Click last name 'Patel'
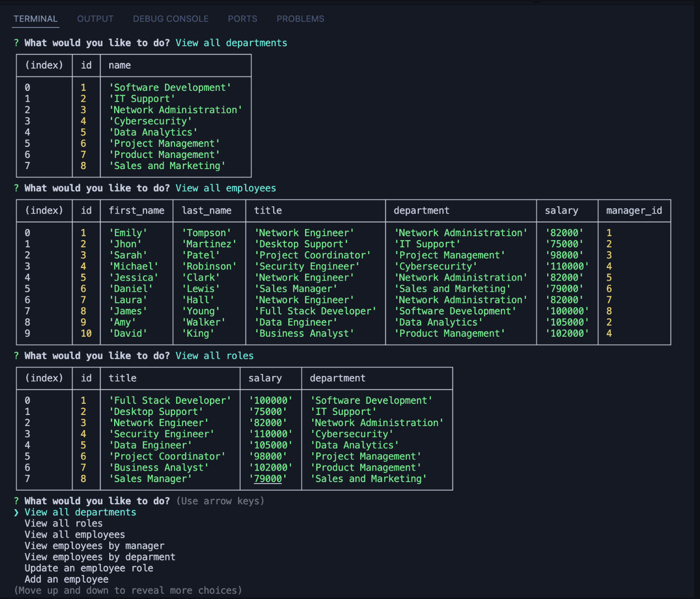The width and height of the screenshot is (700, 599). pos(201,255)
